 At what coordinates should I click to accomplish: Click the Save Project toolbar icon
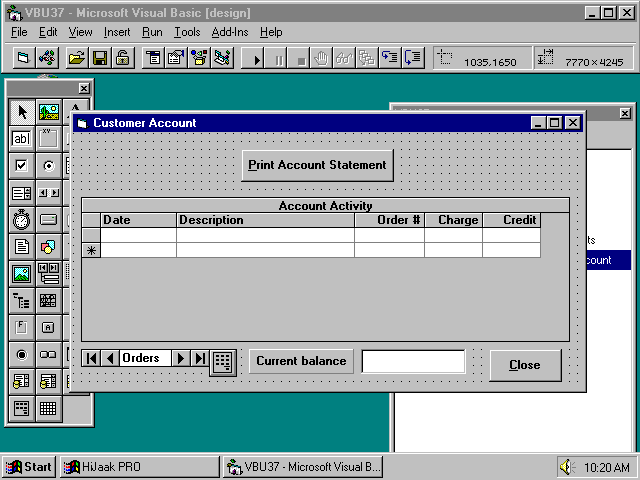coord(99,58)
